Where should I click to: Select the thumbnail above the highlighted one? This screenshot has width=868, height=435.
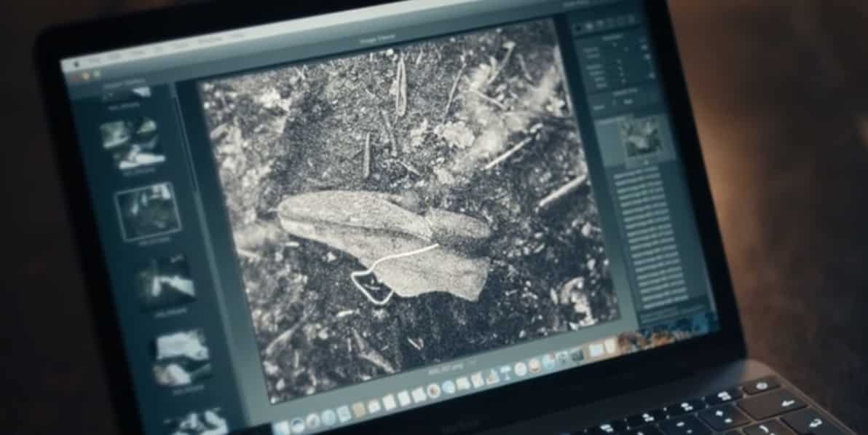point(131,142)
